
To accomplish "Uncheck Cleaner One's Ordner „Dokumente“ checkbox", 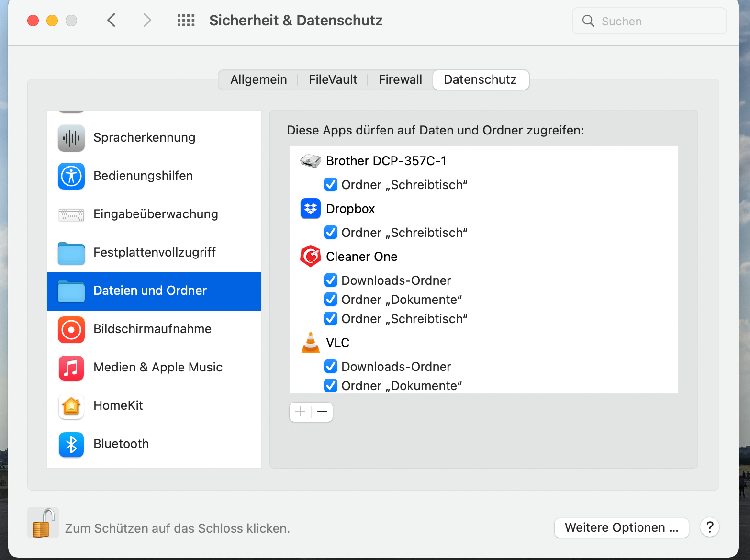I will [331, 299].
